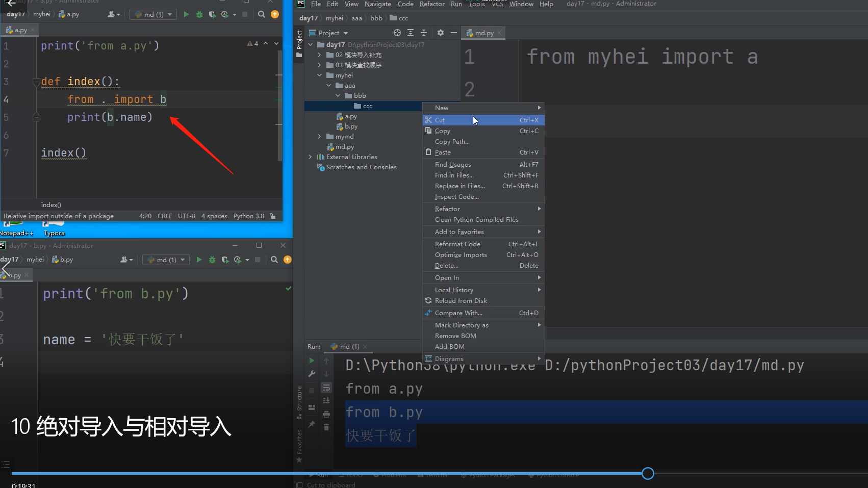Click the inspection checkmark in b.py editor
Screen dimensions: 868x488
(289, 289)
